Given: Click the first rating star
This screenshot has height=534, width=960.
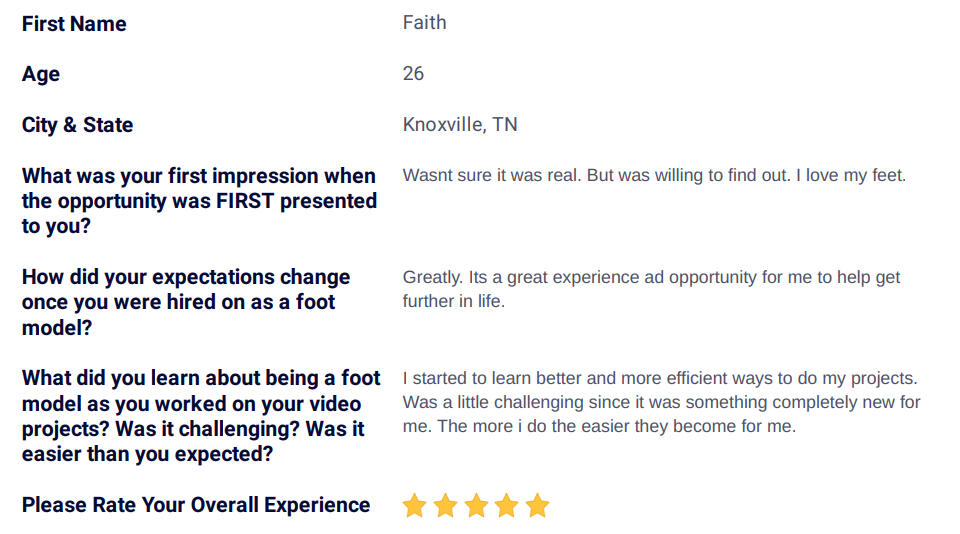Looking at the screenshot, I should [x=414, y=505].
